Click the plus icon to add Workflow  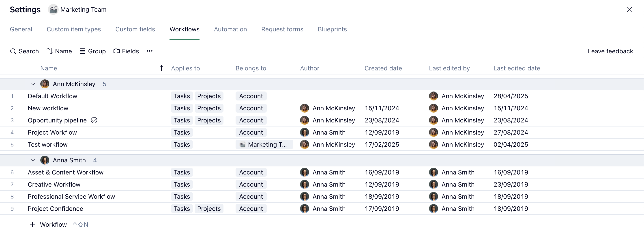pyautogui.click(x=32, y=224)
